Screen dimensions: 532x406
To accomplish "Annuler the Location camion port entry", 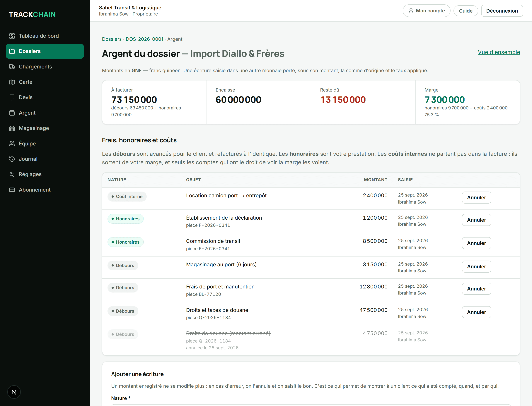I will [476, 198].
